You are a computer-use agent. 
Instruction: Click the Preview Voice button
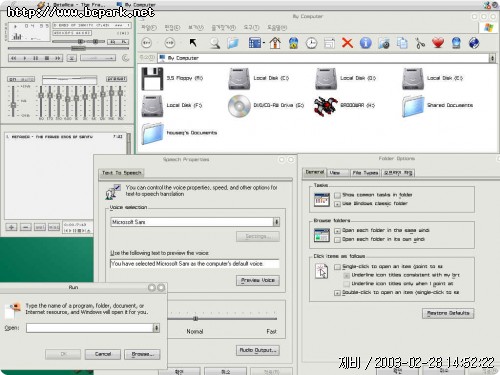point(258,280)
